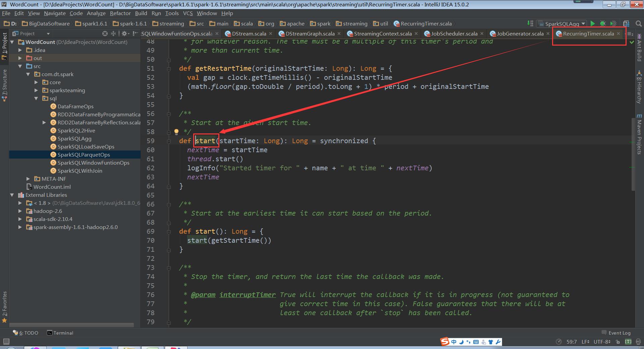The height and width of the screenshot is (349, 644).
Task: Open Sogou skin shirt icon
Action: pyautogui.click(x=491, y=342)
